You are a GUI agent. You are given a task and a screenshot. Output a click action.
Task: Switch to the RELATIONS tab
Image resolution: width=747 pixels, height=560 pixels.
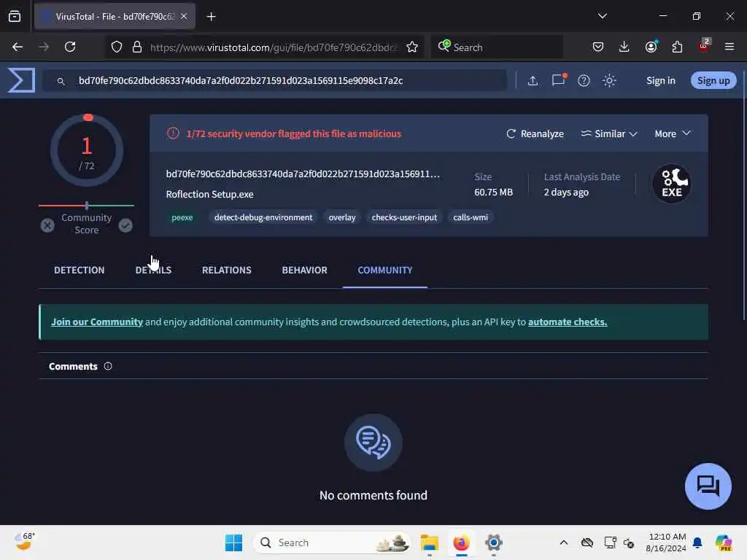[x=227, y=270]
